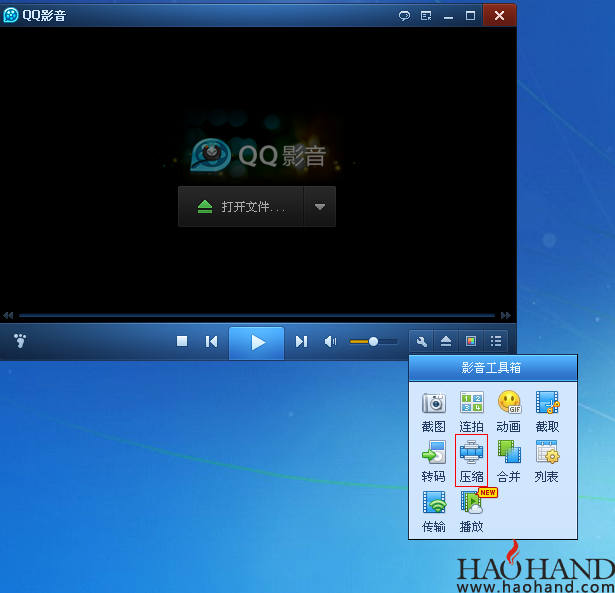Stop playback with the square button

[x=182, y=341]
